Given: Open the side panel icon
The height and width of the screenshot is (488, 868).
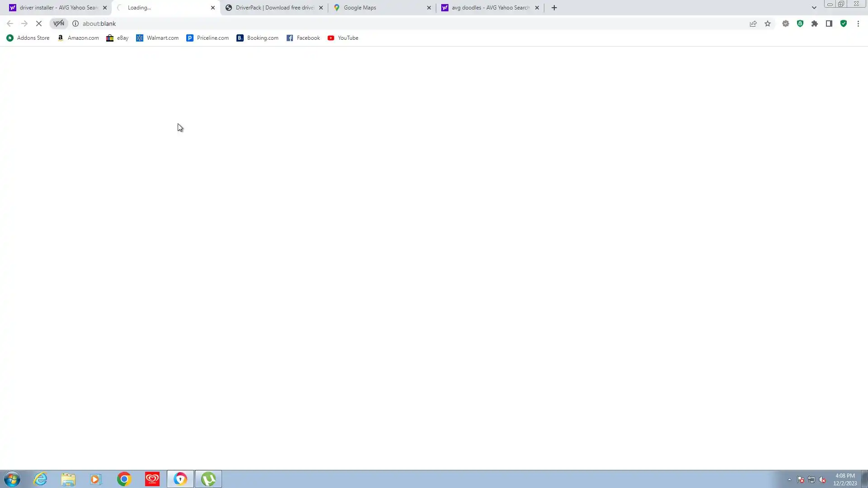Looking at the screenshot, I should pyautogui.click(x=829, y=23).
